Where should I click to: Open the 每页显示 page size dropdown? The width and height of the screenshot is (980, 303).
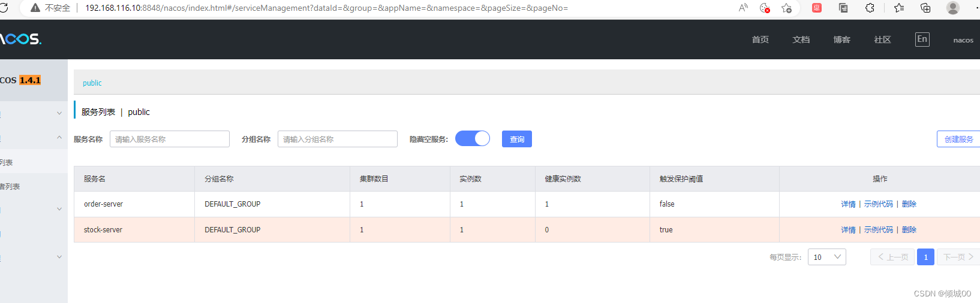pyautogui.click(x=827, y=257)
